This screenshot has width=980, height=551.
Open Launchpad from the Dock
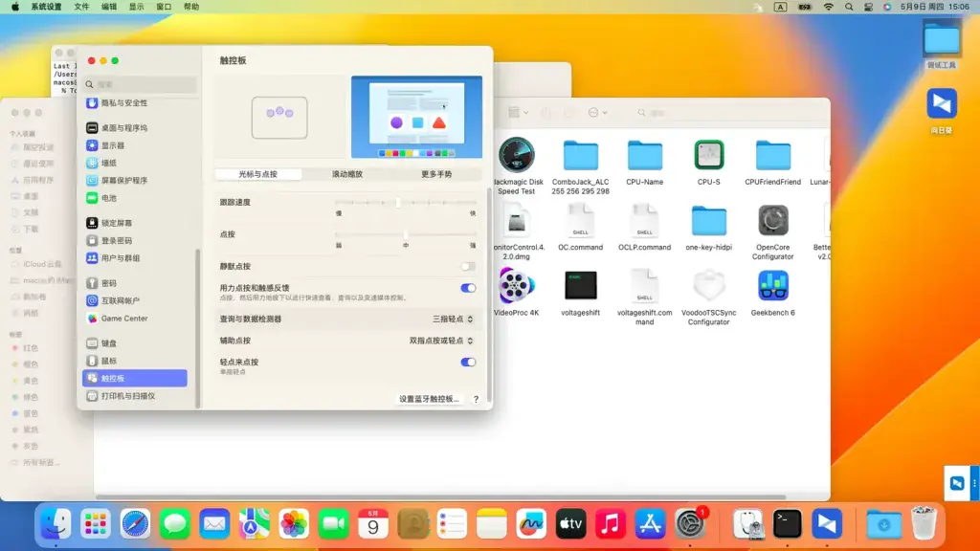click(95, 523)
